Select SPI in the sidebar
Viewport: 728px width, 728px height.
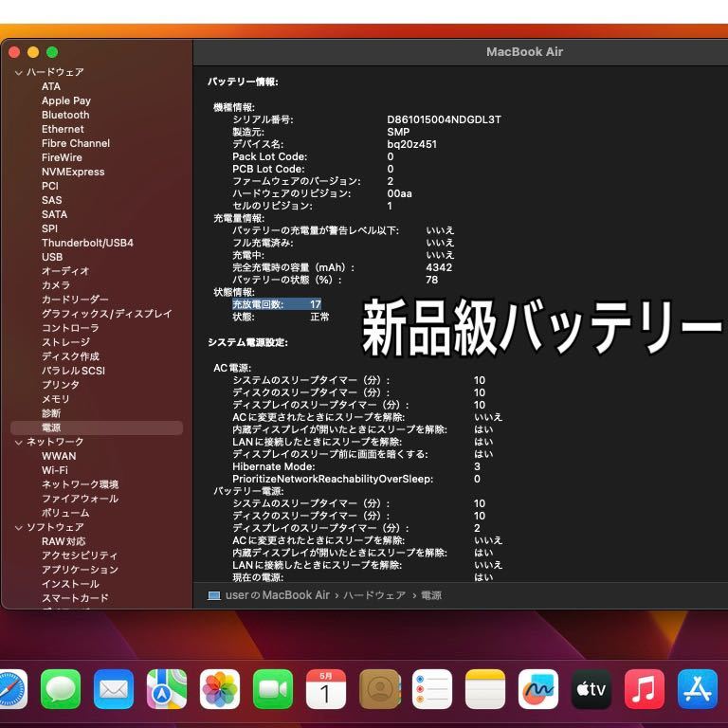click(x=49, y=228)
